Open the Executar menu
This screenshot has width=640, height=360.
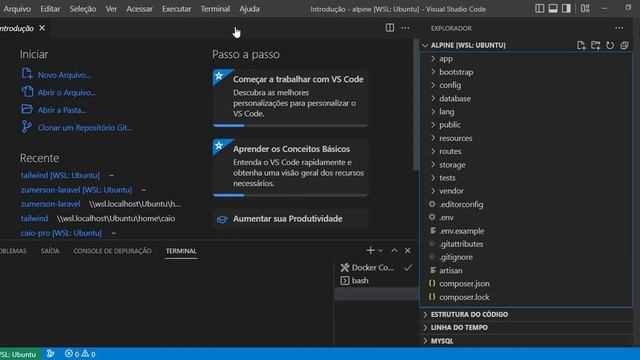(x=176, y=9)
